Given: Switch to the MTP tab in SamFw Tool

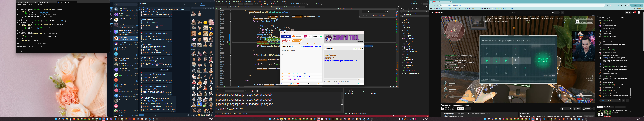Looking at the screenshot, I should (287, 44).
